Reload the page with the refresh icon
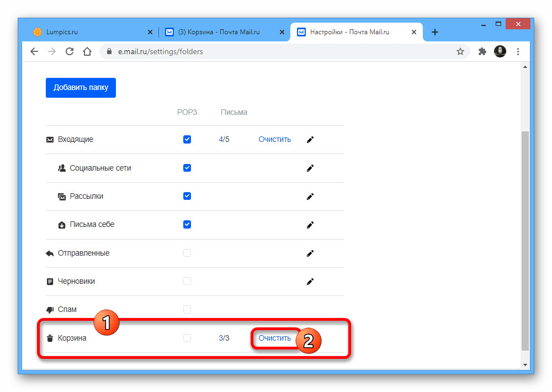Image resolution: width=552 pixels, height=392 pixels. (70, 51)
